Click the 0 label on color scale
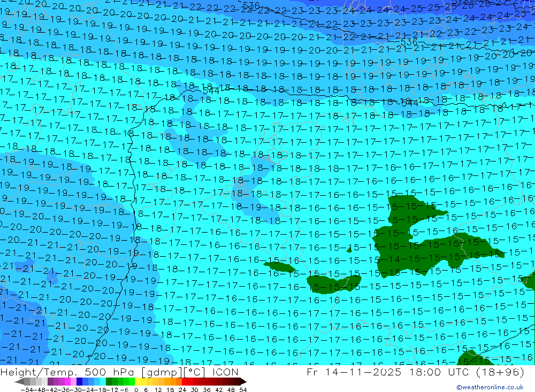This screenshot has height=392, width=535. (136, 390)
